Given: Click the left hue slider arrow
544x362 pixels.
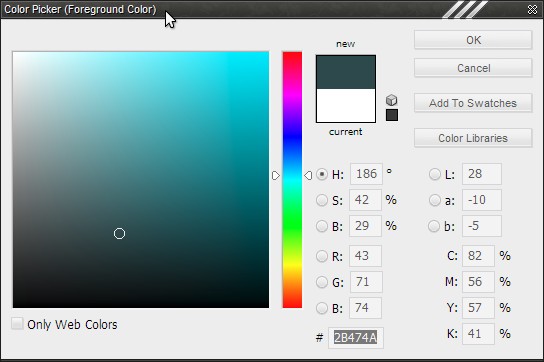Looking at the screenshot, I should (275, 176).
